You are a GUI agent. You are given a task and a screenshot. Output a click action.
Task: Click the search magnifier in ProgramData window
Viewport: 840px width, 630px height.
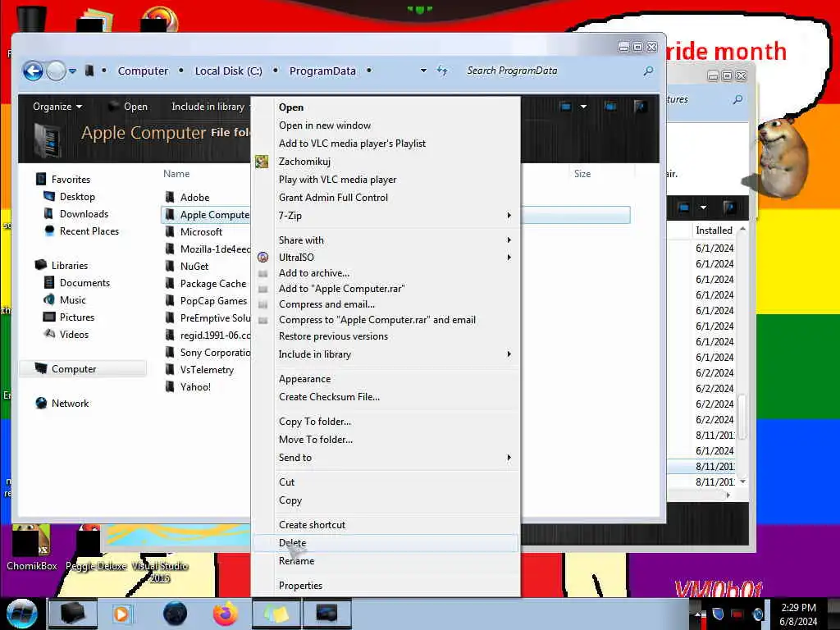tap(648, 71)
